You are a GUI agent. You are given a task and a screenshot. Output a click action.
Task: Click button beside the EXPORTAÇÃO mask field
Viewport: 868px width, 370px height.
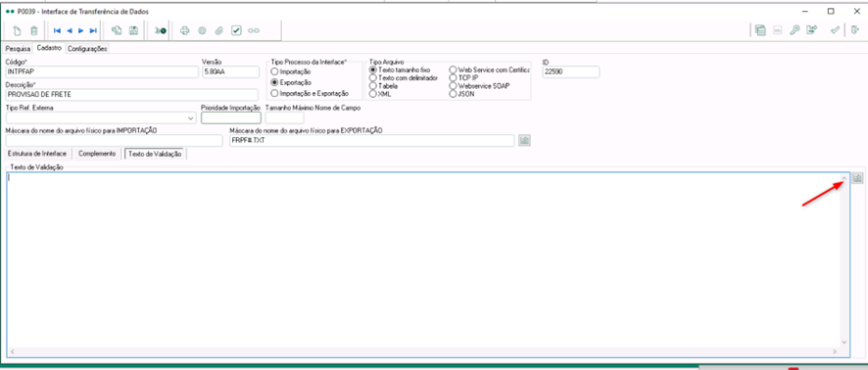(524, 141)
